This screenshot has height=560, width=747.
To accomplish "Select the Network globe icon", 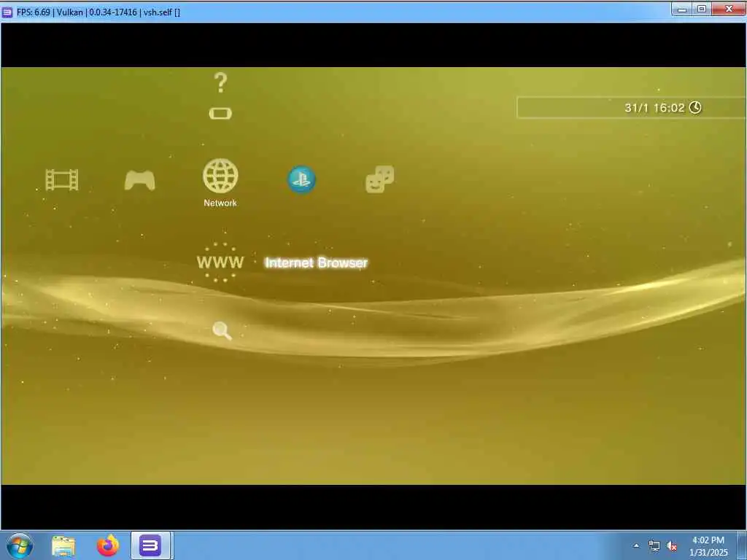I will [220, 176].
